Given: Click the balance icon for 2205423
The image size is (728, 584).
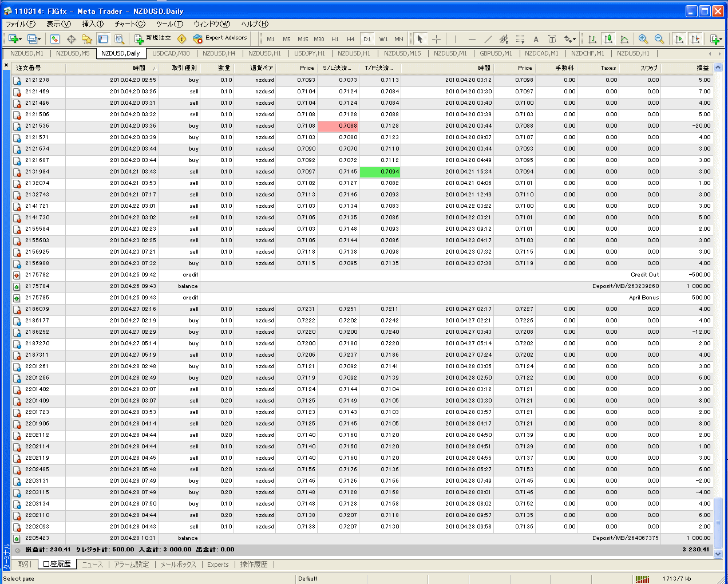Looking at the screenshot, I should (x=17, y=538).
